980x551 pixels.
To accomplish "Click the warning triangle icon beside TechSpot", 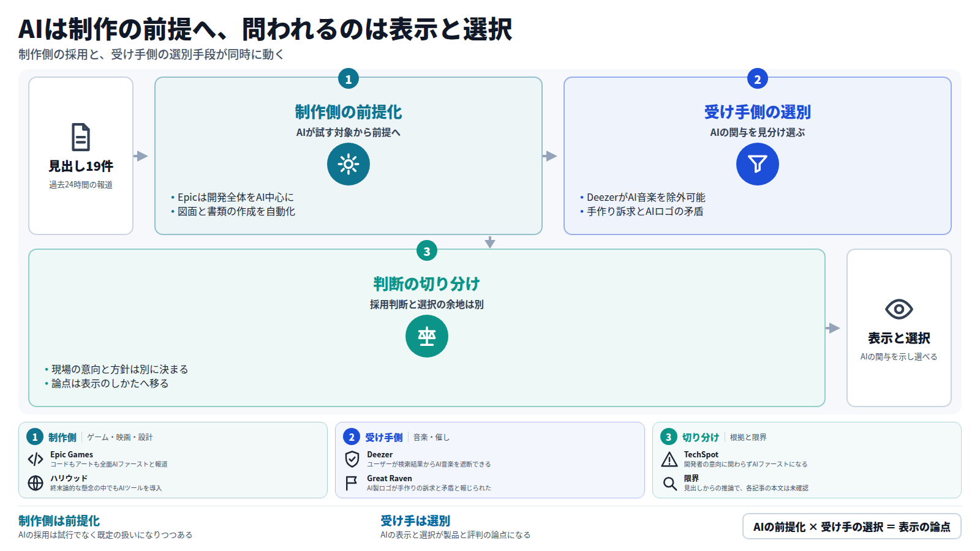I will 669,459.
